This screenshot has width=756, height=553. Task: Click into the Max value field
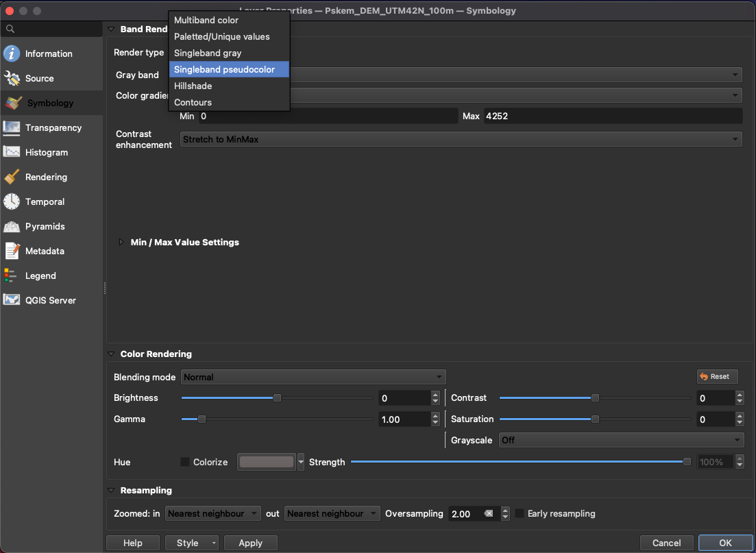612,116
